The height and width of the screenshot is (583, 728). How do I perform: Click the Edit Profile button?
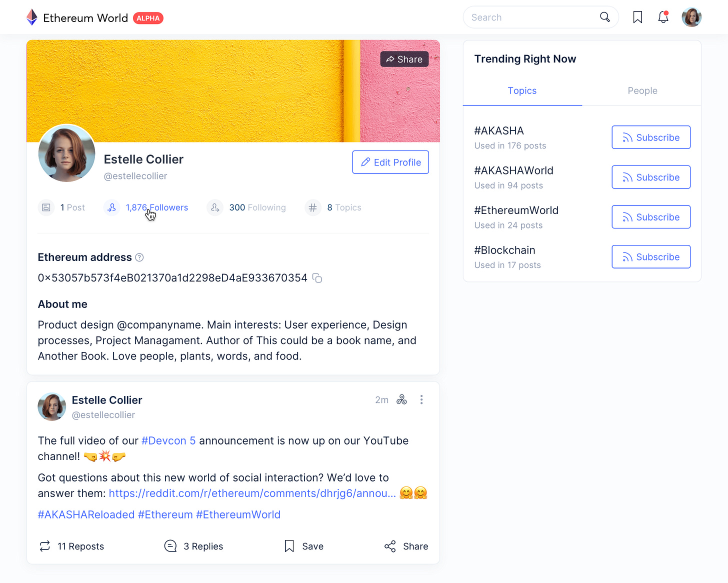tap(390, 162)
